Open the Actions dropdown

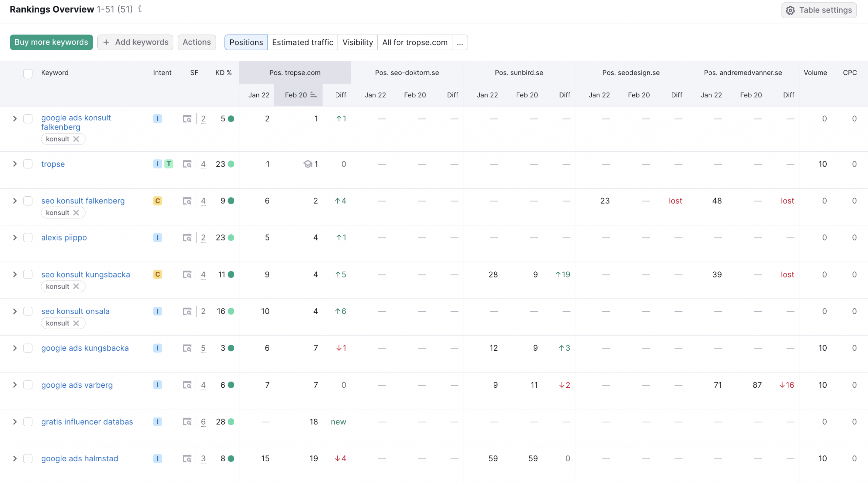(197, 42)
